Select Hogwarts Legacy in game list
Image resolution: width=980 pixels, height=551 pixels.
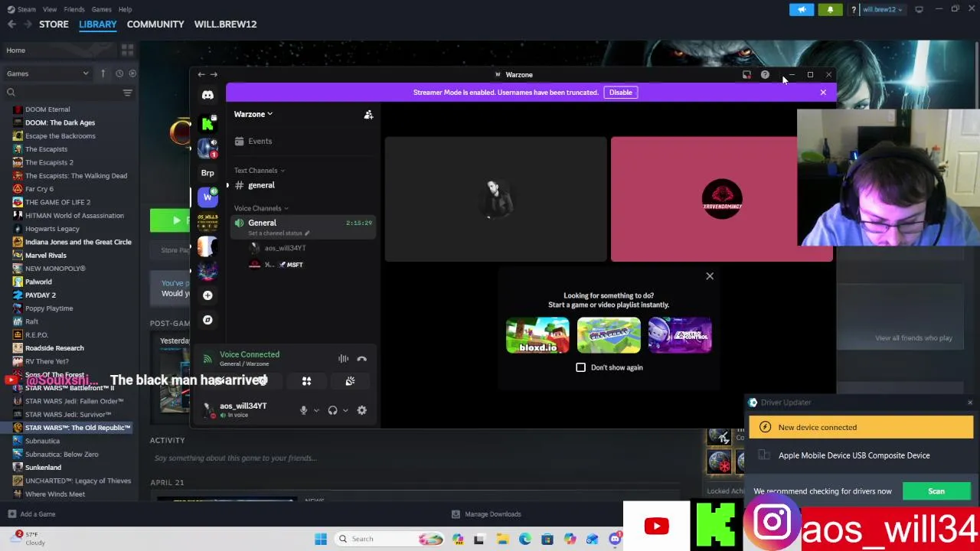tap(52, 229)
